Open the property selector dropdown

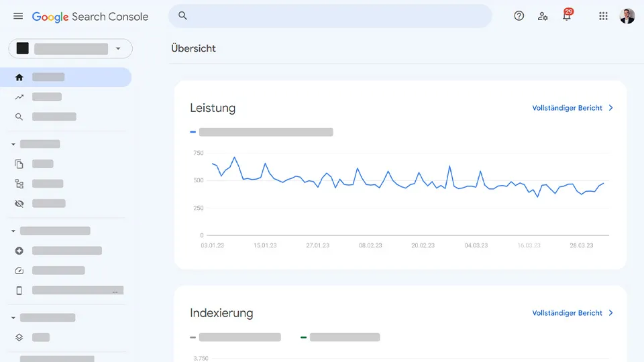[x=70, y=48]
